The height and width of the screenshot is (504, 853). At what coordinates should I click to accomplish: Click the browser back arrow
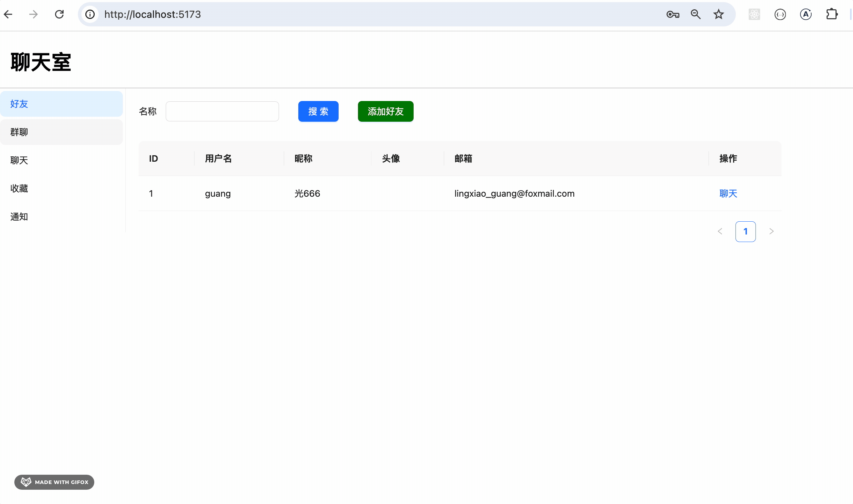(x=9, y=14)
